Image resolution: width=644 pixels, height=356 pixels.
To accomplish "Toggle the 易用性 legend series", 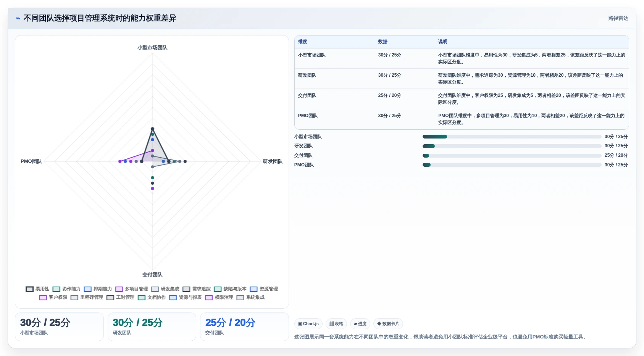I will pyautogui.click(x=37, y=289).
